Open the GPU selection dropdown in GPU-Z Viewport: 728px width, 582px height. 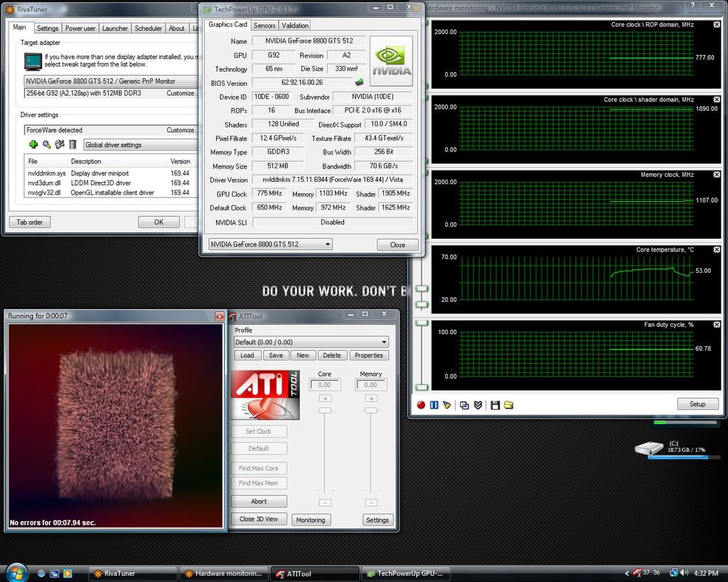[x=270, y=244]
